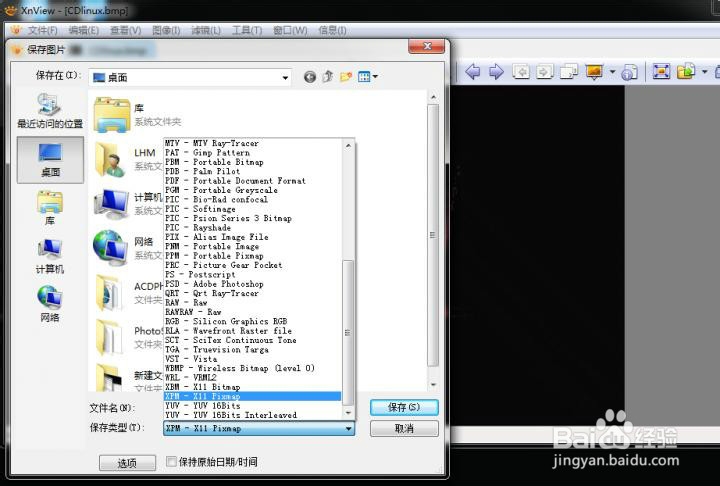Open the 图像(I) menu
Screen dimensions: 720x486
166,30
